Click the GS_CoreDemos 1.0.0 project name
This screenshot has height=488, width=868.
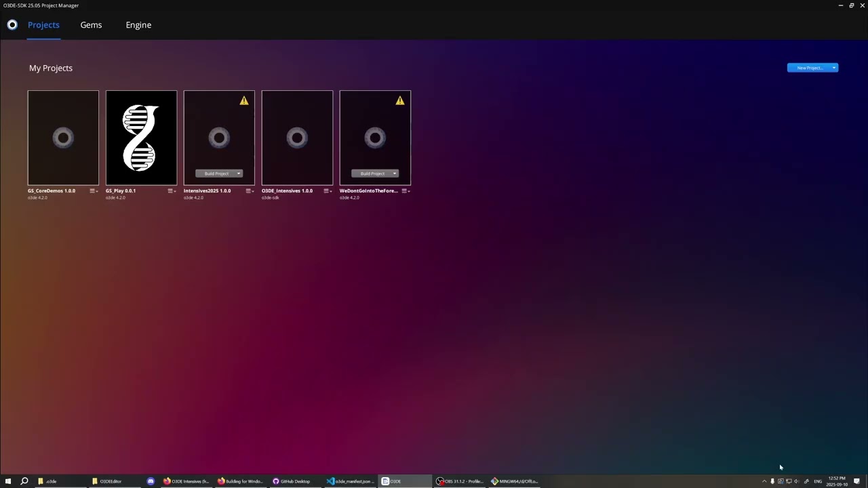(x=52, y=191)
